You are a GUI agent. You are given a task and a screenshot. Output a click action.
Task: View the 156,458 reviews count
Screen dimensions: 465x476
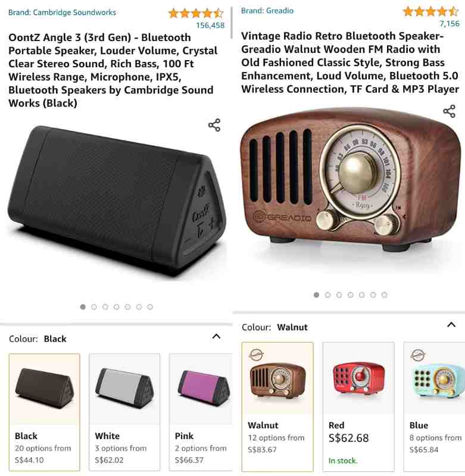pos(210,25)
